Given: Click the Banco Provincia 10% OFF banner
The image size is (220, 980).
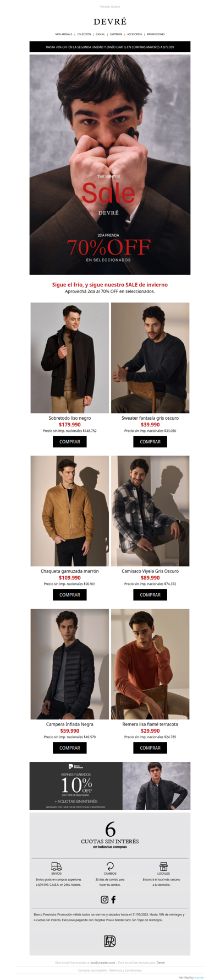Looking at the screenshot, I should coord(110,786).
